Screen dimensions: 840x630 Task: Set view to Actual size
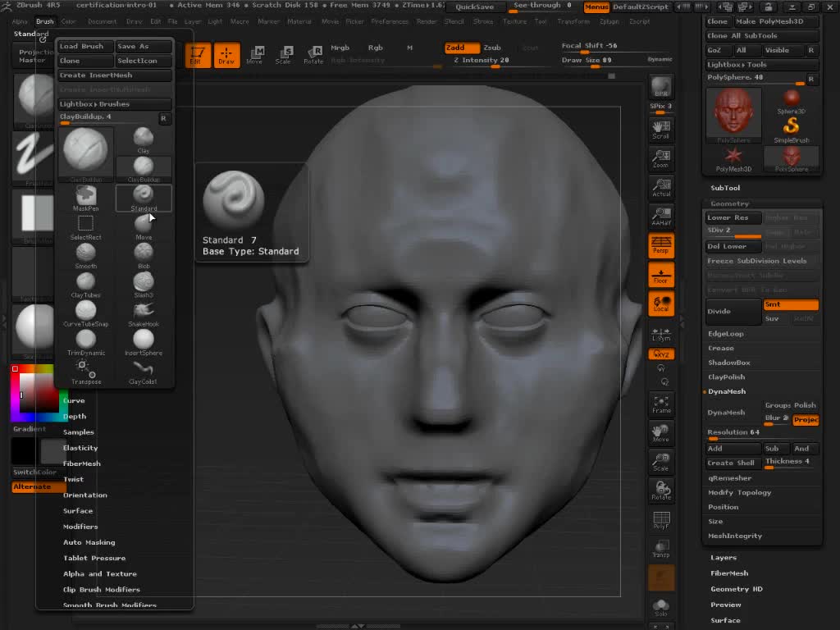(x=661, y=188)
